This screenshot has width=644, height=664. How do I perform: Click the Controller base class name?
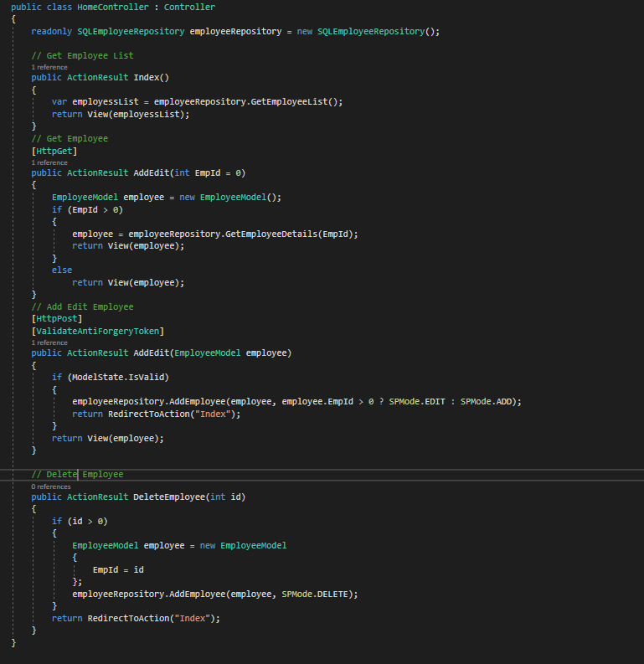(x=189, y=7)
